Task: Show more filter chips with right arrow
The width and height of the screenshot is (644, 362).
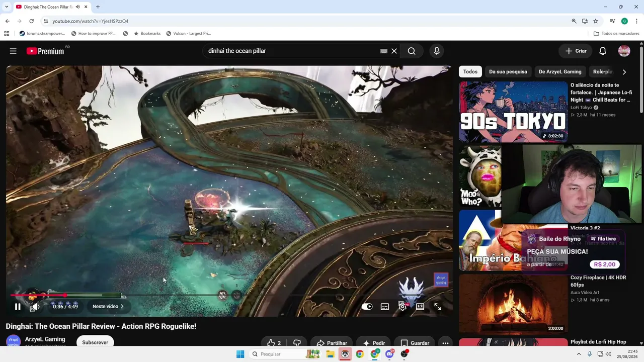Action: (x=624, y=72)
